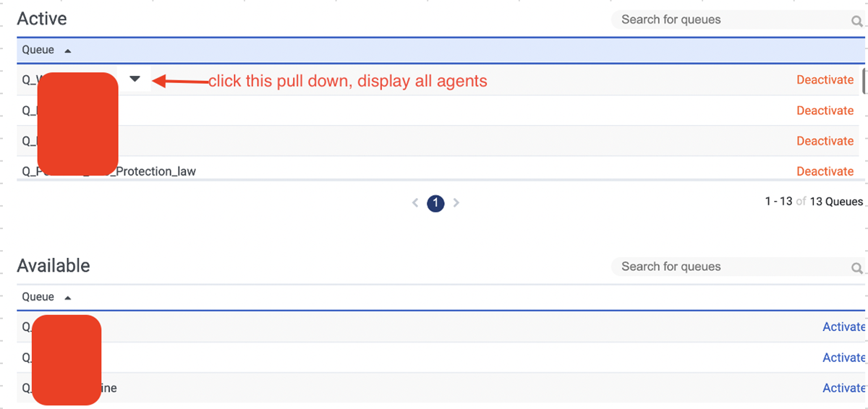Deactivate the second queue in Active list
Viewport: 868px width, 409px height.
click(825, 111)
